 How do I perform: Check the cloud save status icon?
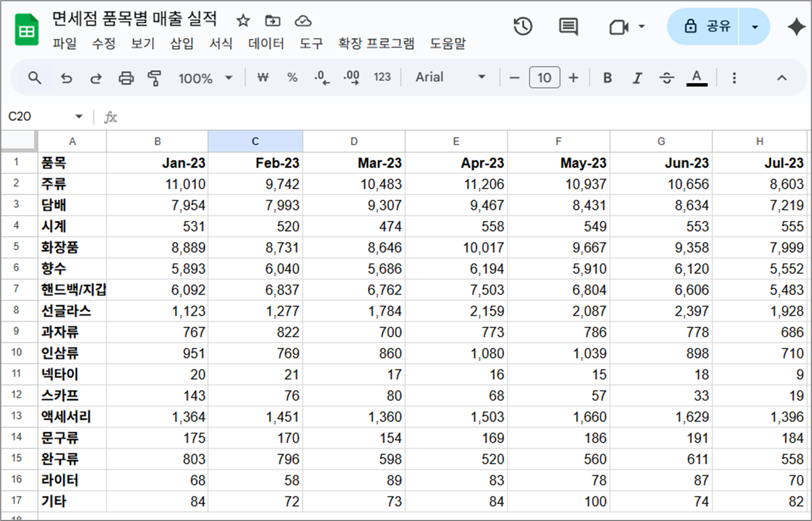tap(303, 21)
